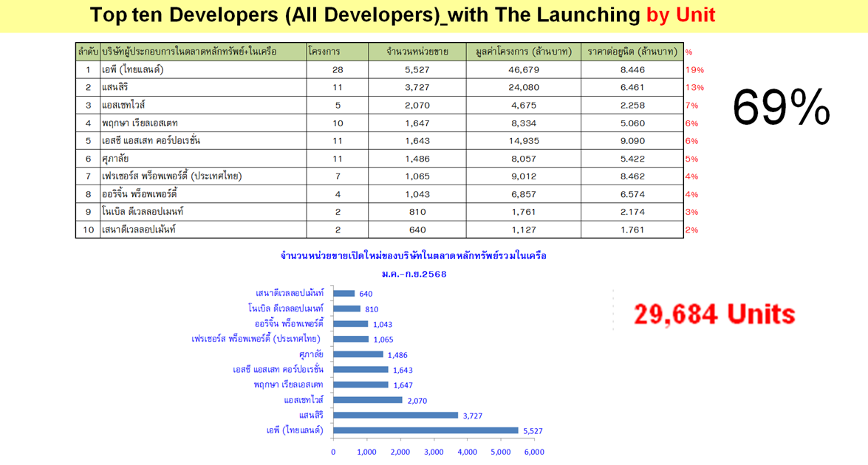The image size is (868, 465).
Task: Click chart data label '1,065'
Action: pyautogui.click(x=383, y=340)
